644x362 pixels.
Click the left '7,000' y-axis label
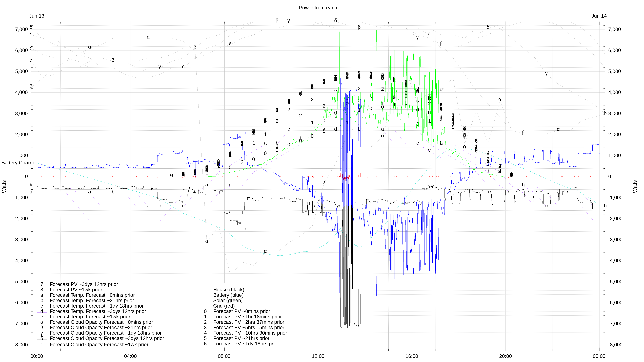point(22,30)
